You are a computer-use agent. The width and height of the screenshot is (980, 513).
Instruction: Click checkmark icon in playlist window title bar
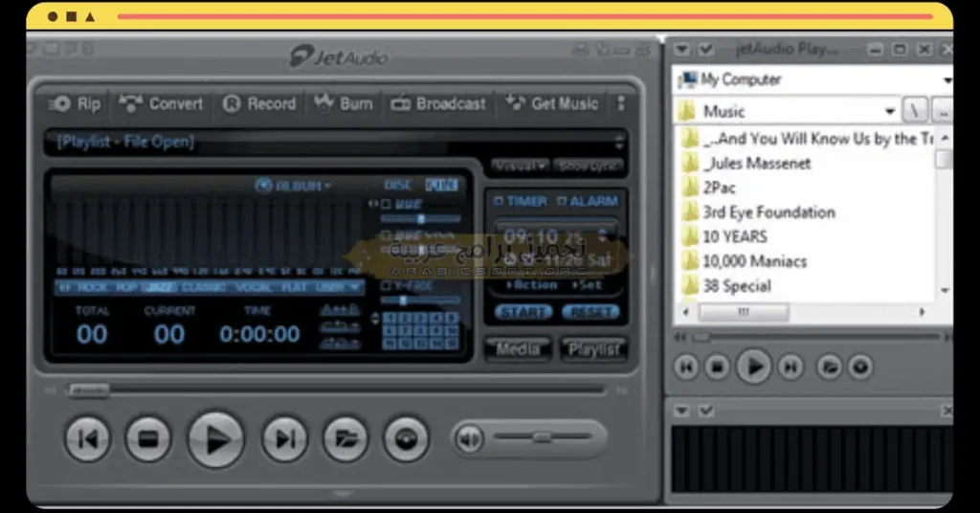[706, 49]
